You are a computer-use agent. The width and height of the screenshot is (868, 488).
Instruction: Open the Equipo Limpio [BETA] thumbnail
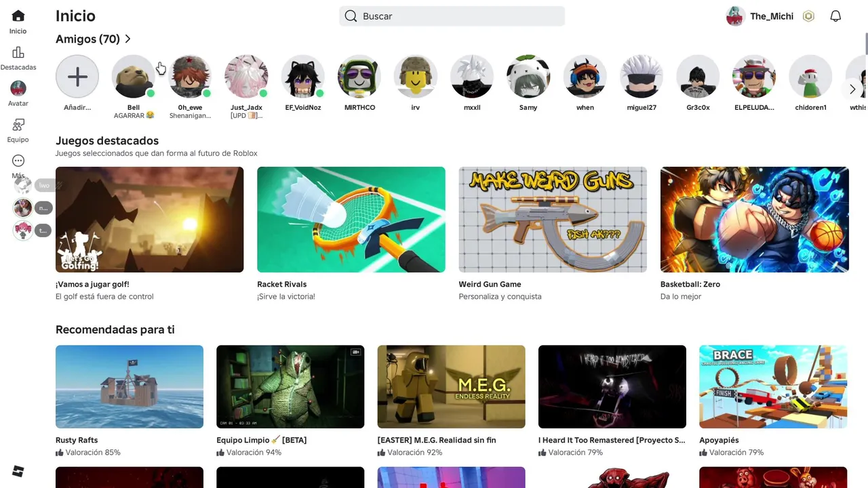290,387
